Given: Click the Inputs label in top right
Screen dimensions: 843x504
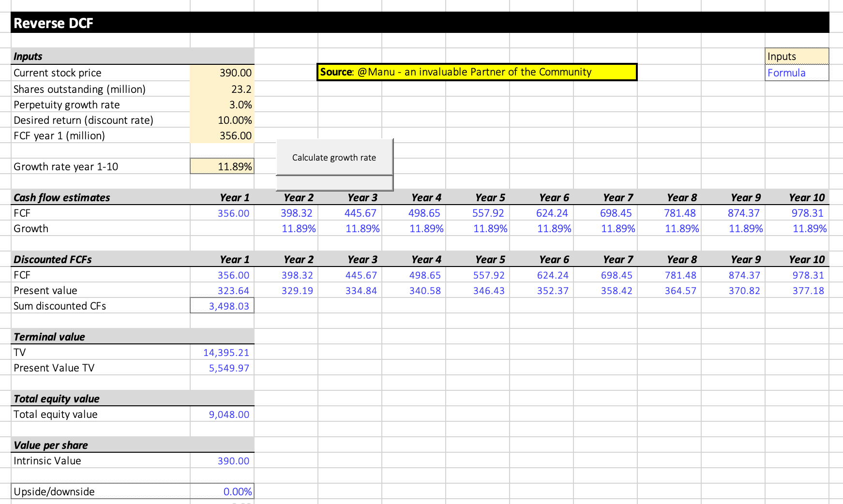Looking at the screenshot, I should 781,56.
